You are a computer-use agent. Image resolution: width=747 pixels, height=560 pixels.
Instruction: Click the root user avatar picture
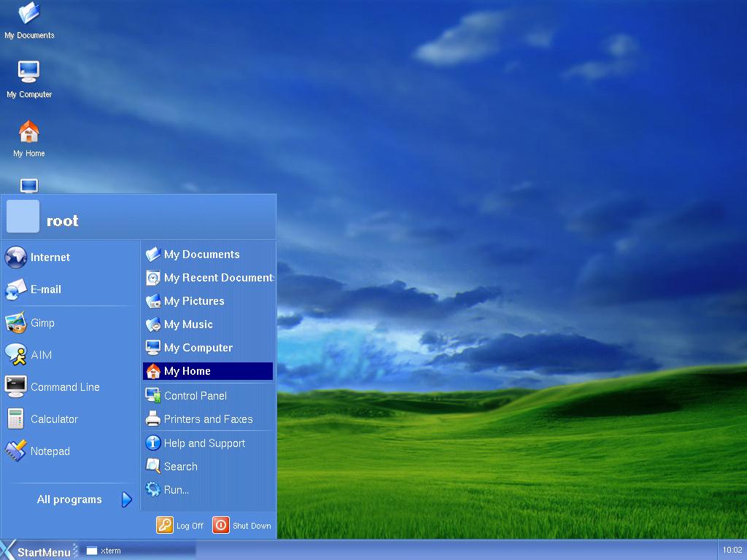(x=23, y=216)
